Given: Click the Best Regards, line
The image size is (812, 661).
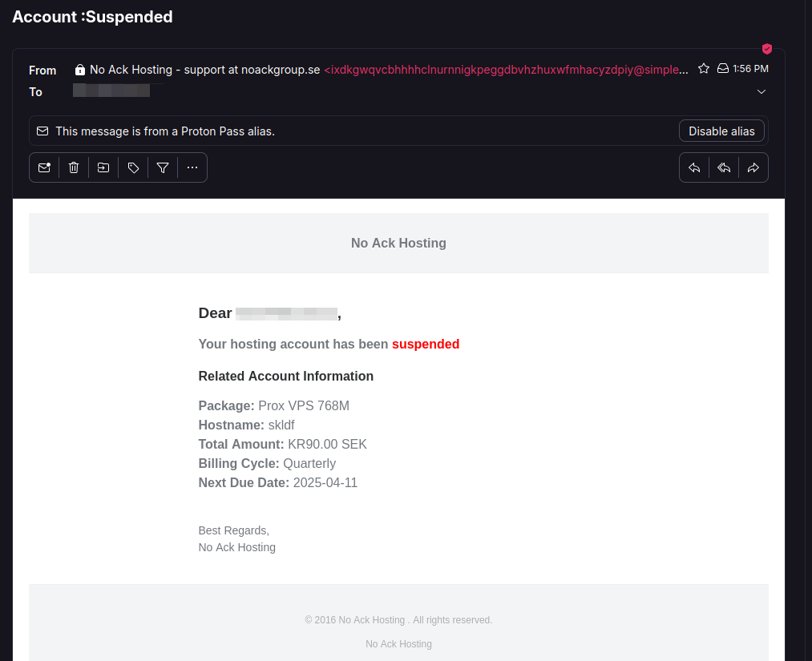Looking at the screenshot, I should [x=233, y=530].
